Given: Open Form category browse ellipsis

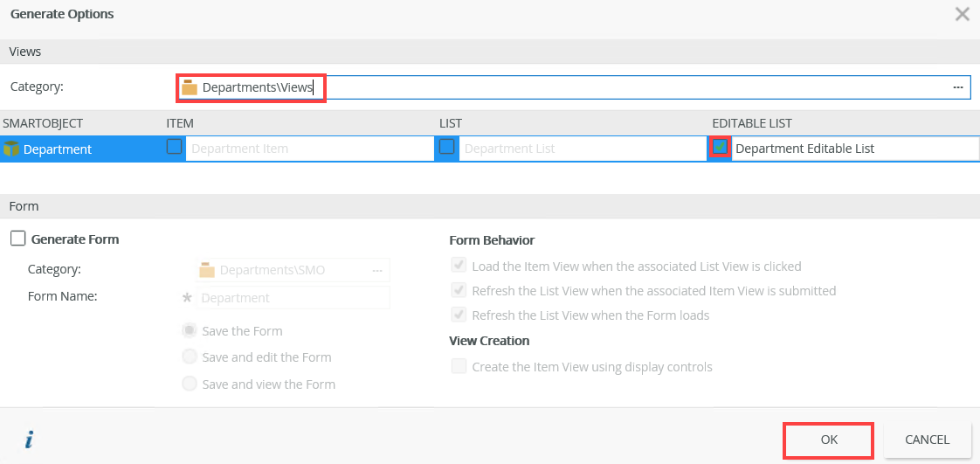Looking at the screenshot, I should coord(377,270).
